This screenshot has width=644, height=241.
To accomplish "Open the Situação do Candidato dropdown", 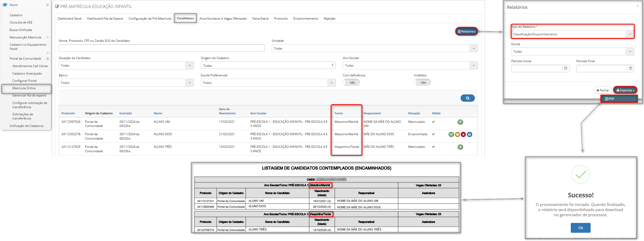I will (x=126, y=66).
